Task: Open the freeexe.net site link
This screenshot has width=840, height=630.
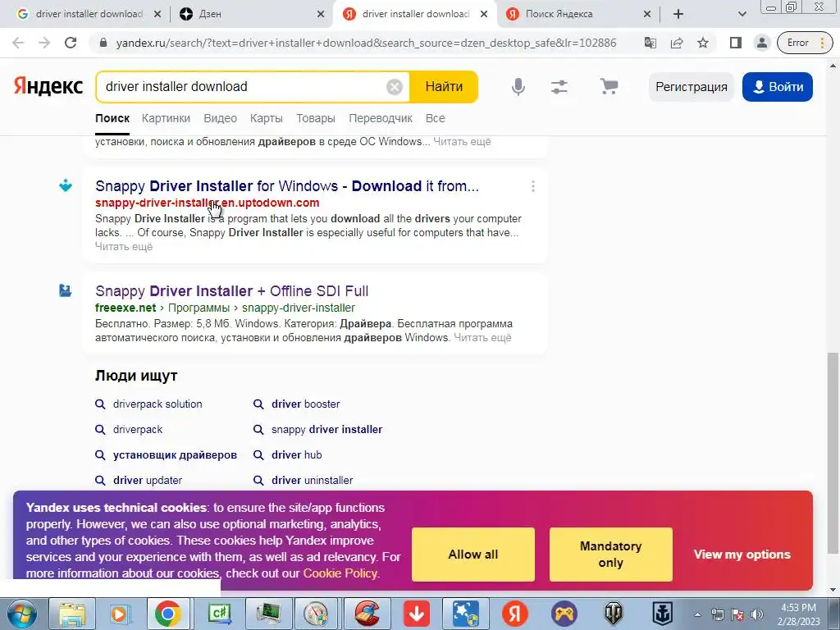Action: [x=126, y=308]
